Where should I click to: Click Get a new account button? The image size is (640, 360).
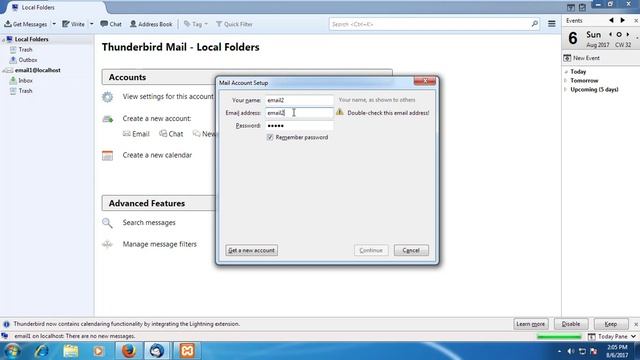(x=251, y=250)
